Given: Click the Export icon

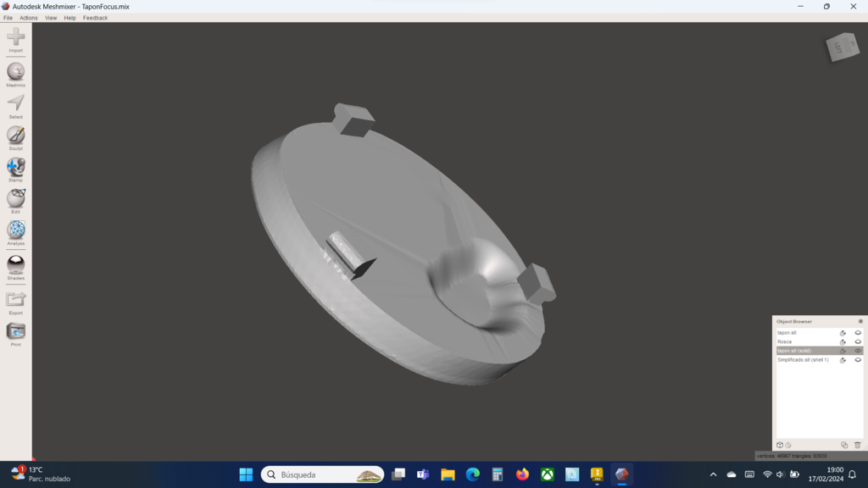Looking at the screenshot, I should tap(15, 302).
